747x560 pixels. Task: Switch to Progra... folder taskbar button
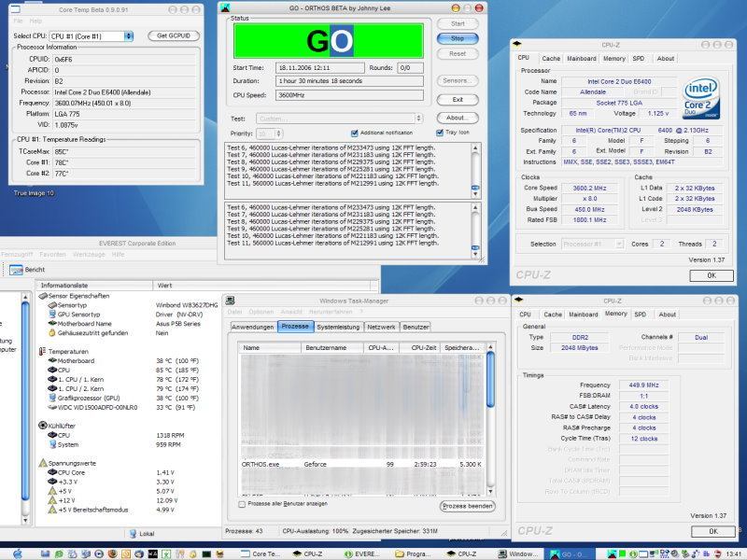pyautogui.click(x=414, y=553)
